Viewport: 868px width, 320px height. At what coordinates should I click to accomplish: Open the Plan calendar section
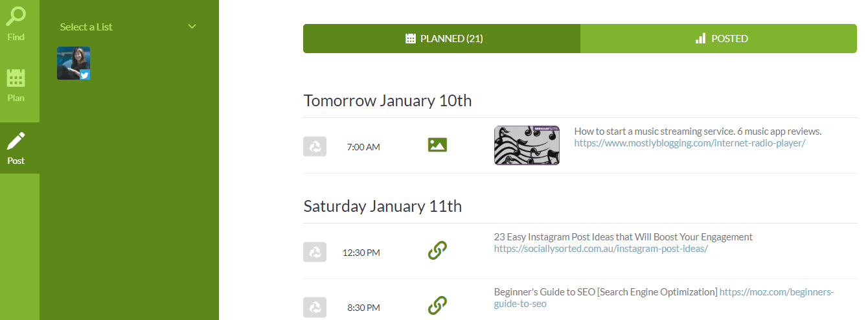click(x=16, y=85)
